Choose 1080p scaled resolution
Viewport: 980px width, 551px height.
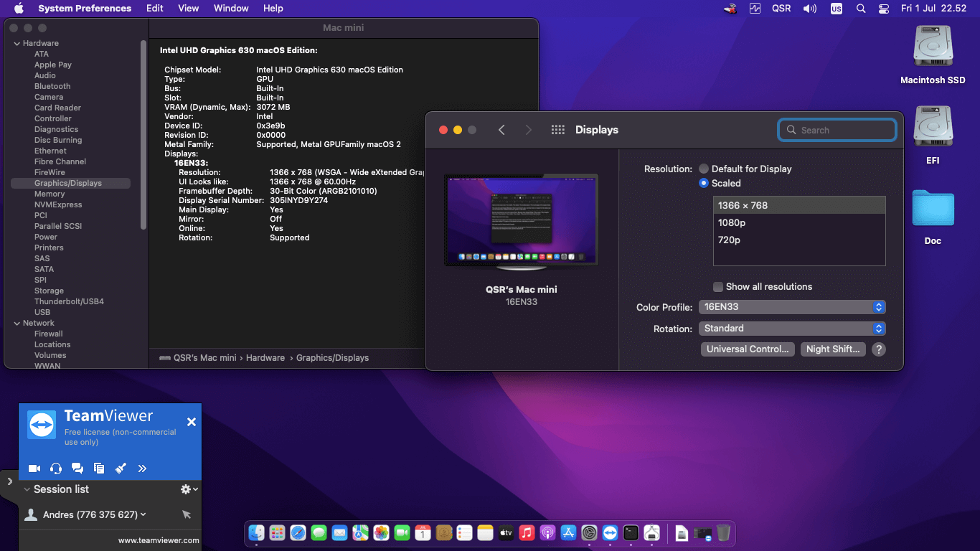coord(799,222)
